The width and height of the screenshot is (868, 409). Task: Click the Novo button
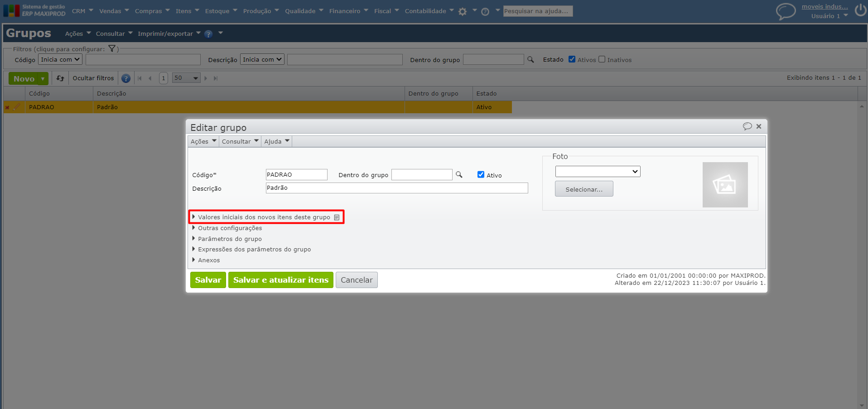(x=24, y=79)
